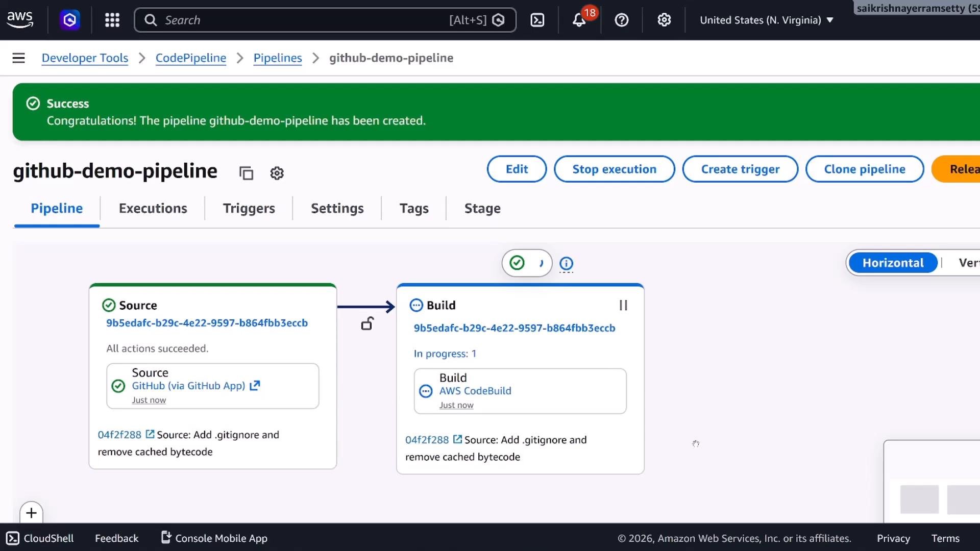Select the Pipeline tab
Image resolution: width=980 pixels, height=551 pixels.
(57, 208)
